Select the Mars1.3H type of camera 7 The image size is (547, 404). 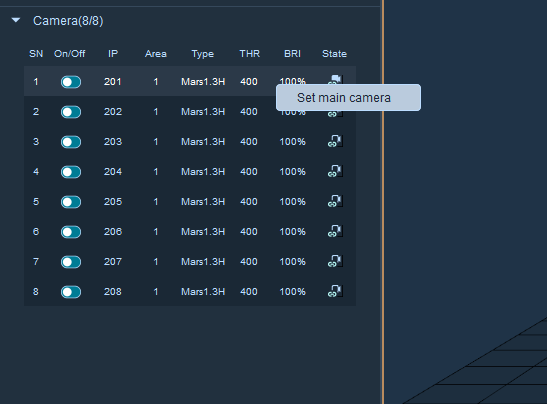click(203, 262)
